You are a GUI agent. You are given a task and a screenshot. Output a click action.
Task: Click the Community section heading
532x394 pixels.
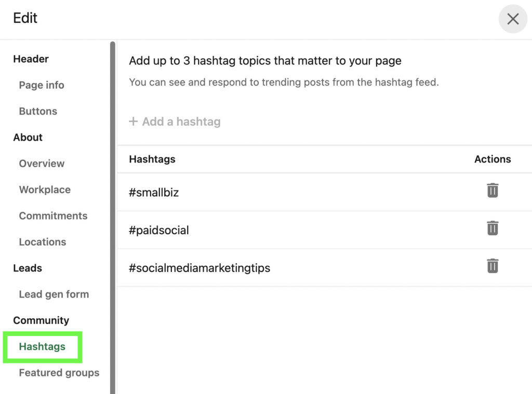[x=41, y=320]
